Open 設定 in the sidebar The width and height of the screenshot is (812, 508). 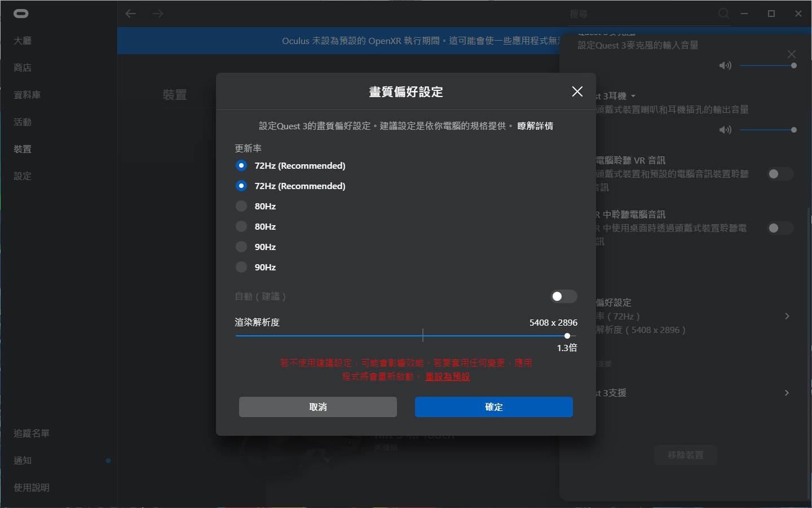coord(23,176)
